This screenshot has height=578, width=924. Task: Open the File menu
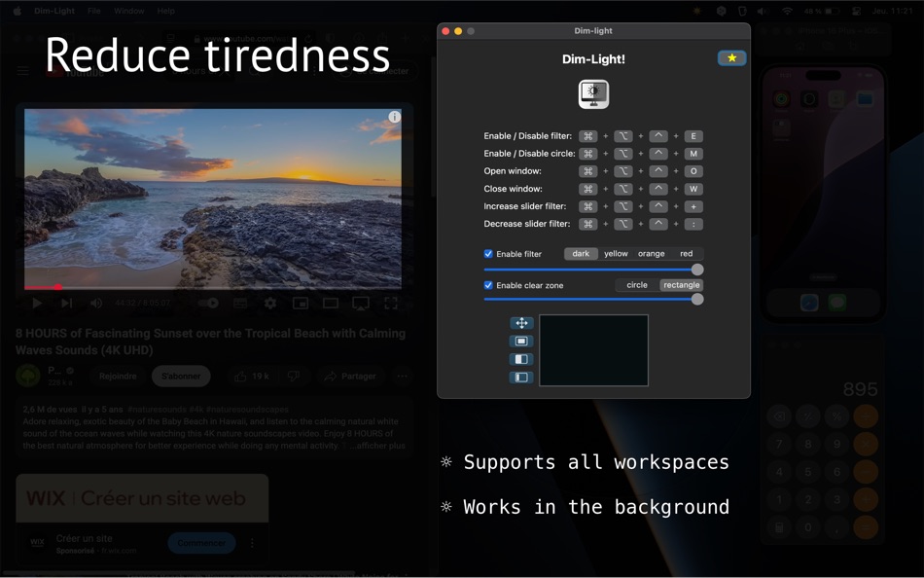pos(93,11)
